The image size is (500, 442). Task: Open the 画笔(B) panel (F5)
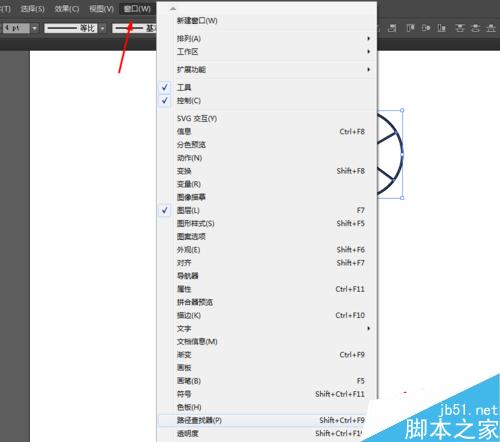click(x=267, y=381)
